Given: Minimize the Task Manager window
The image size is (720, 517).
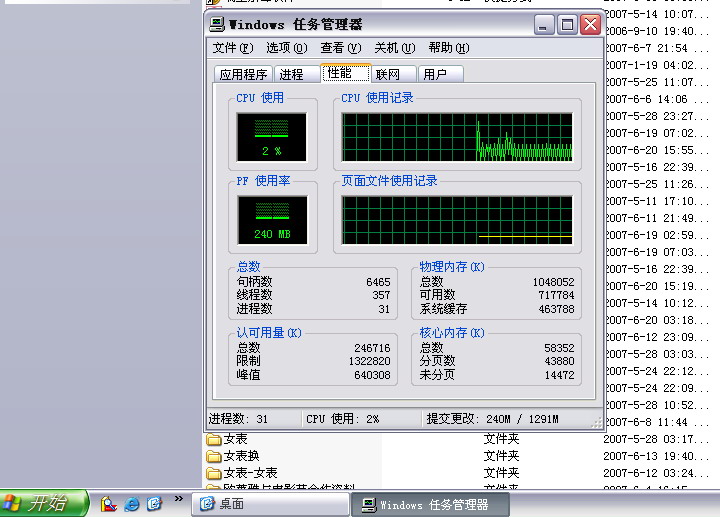Looking at the screenshot, I should [x=543, y=24].
